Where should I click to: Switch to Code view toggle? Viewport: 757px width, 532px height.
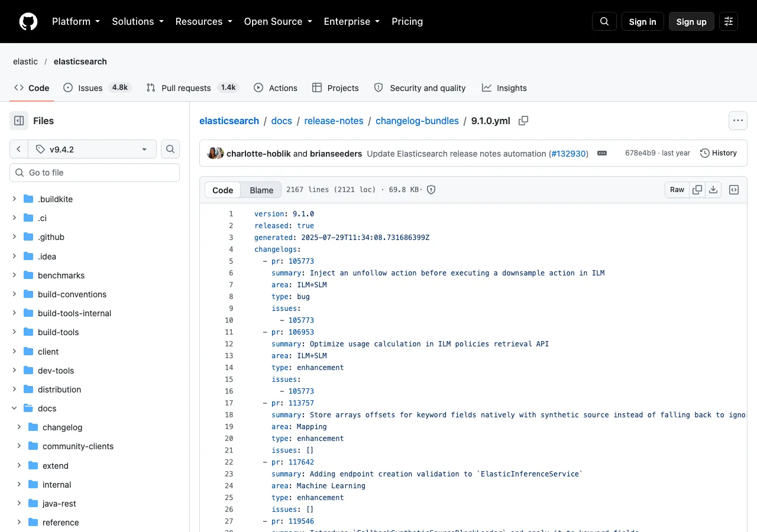[223, 190]
